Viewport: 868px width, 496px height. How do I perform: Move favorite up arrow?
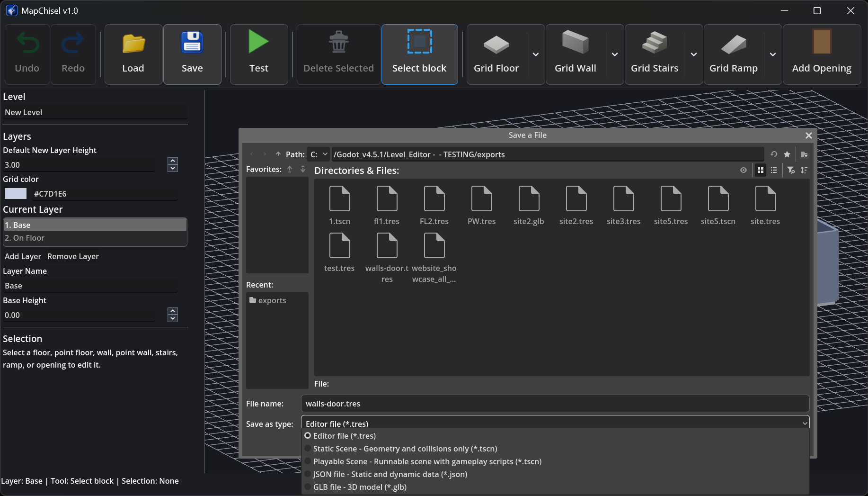pyautogui.click(x=290, y=169)
